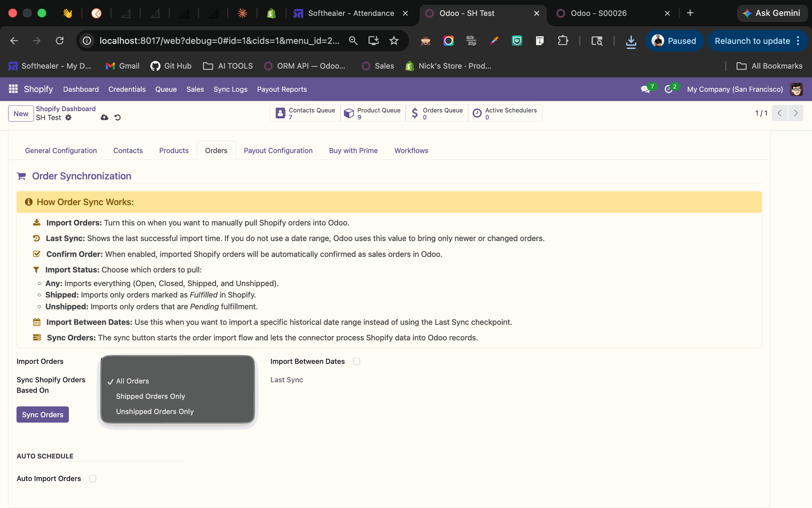
Task: Open the Chrome downloads icon
Action: click(631, 41)
